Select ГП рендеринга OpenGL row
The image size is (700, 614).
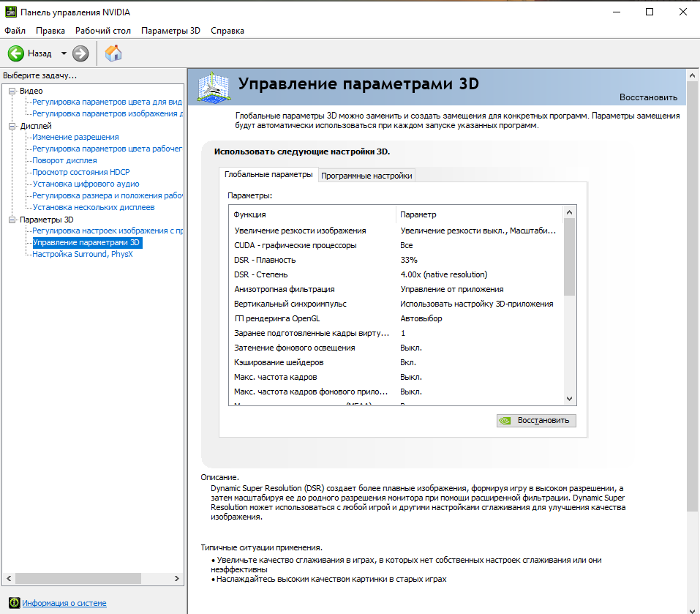point(396,319)
